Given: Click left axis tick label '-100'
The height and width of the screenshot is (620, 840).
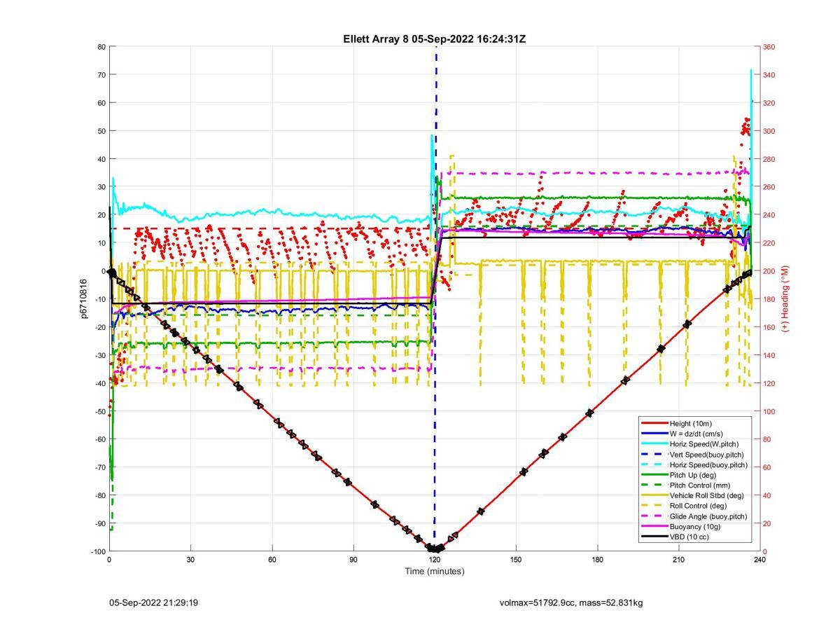Looking at the screenshot, I should [97, 551].
